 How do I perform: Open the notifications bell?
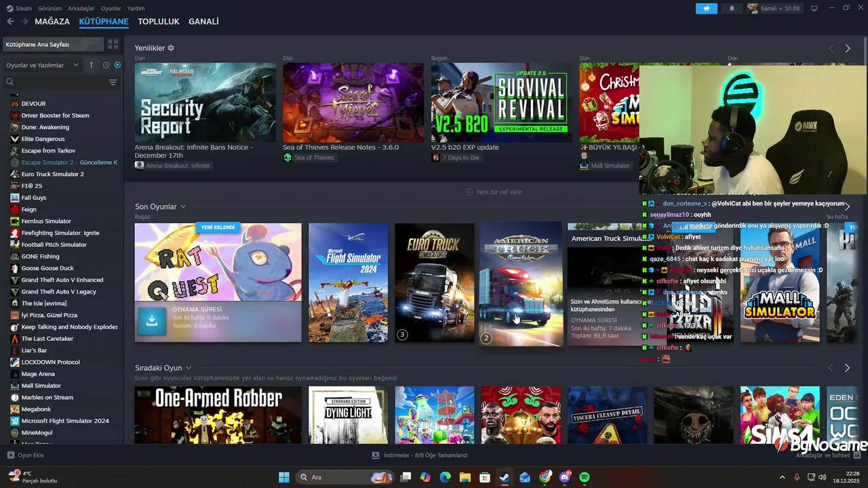[x=732, y=8]
